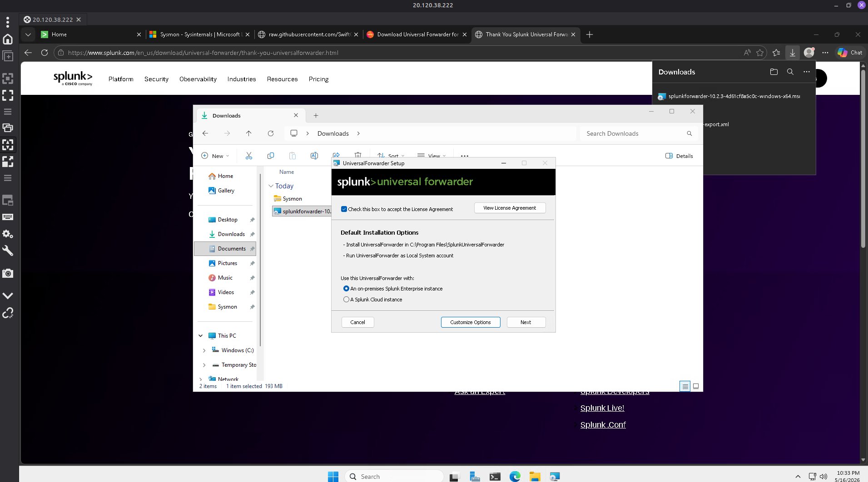Switch to the Home browser tab

(x=91, y=34)
